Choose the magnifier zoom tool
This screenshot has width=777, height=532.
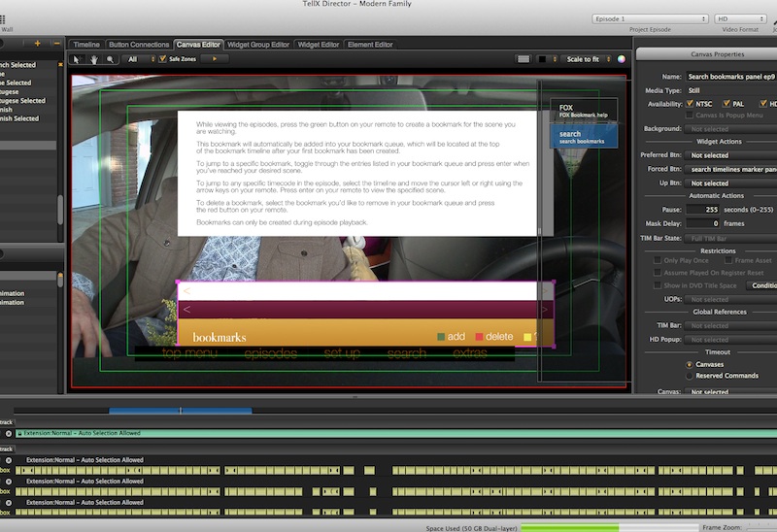click(110, 59)
